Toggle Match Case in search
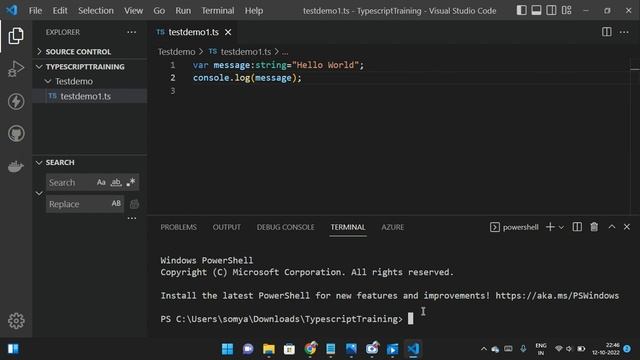Image resolution: width=640 pixels, height=360 pixels. 101,182
